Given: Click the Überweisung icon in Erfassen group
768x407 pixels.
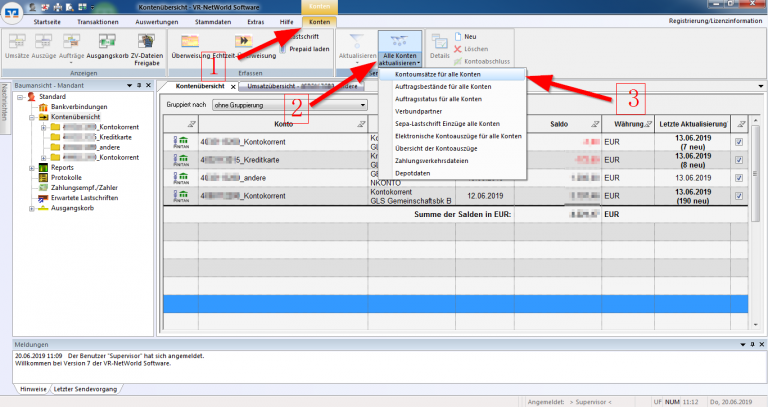Looking at the screenshot, I should coord(192,42).
